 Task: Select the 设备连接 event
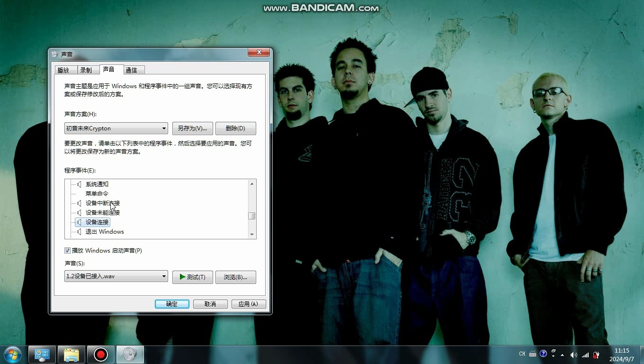coord(97,222)
